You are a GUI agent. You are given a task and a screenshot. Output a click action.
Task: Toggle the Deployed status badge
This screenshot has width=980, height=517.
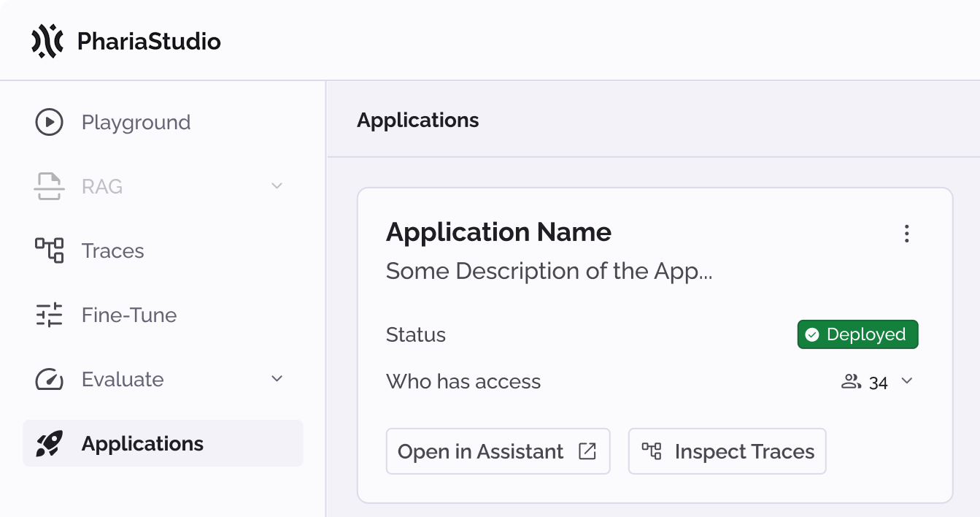tap(857, 334)
